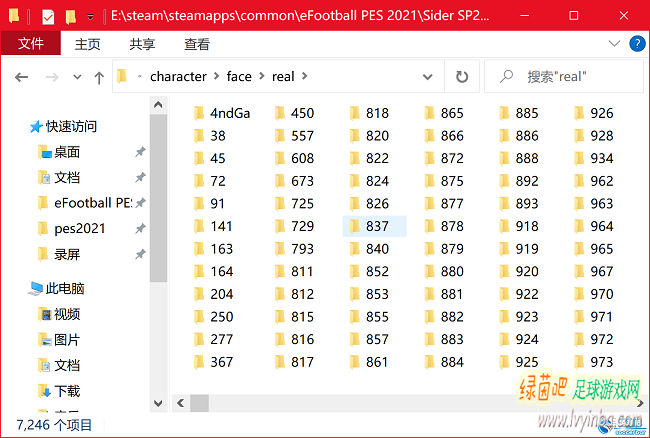
Task: Switch to the 主页 ribbon tab
Action: coord(87,44)
